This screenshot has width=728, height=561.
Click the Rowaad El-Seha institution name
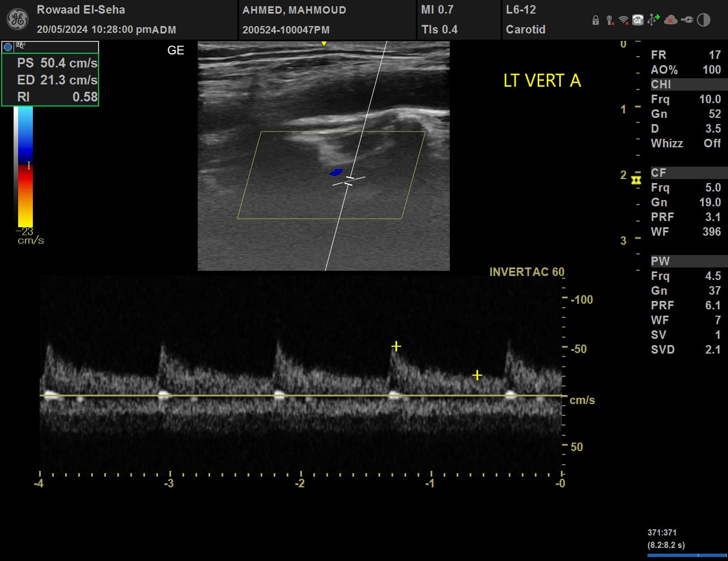point(81,10)
